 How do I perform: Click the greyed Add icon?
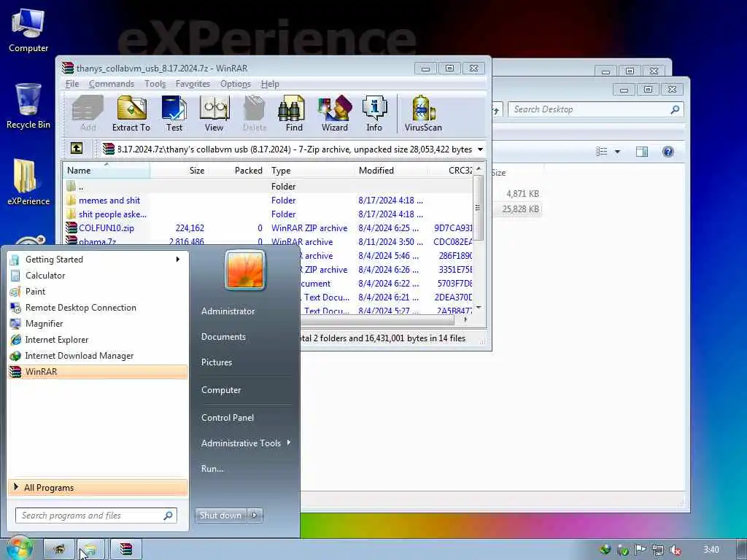pyautogui.click(x=88, y=113)
